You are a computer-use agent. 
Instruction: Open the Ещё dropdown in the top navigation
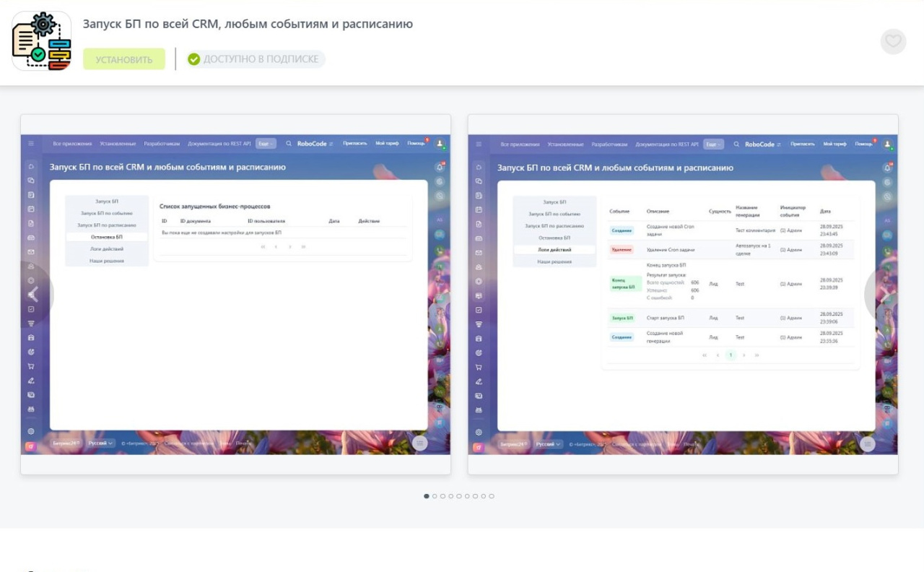(x=266, y=144)
